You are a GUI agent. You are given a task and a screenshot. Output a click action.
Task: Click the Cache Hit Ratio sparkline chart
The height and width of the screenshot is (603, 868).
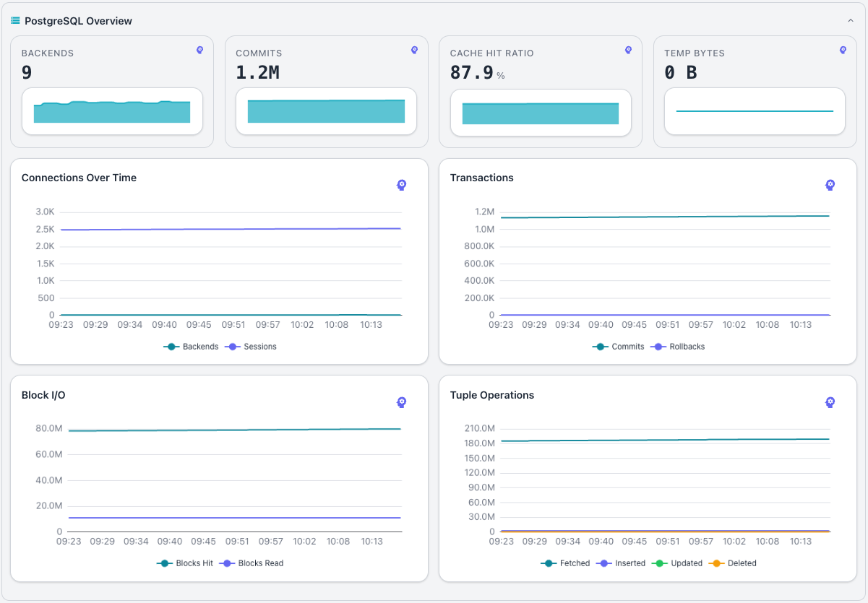click(x=541, y=113)
